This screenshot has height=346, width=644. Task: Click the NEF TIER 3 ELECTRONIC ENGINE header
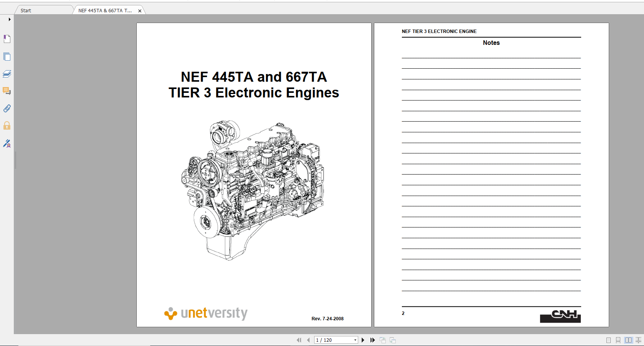pyautogui.click(x=439, y=31)
